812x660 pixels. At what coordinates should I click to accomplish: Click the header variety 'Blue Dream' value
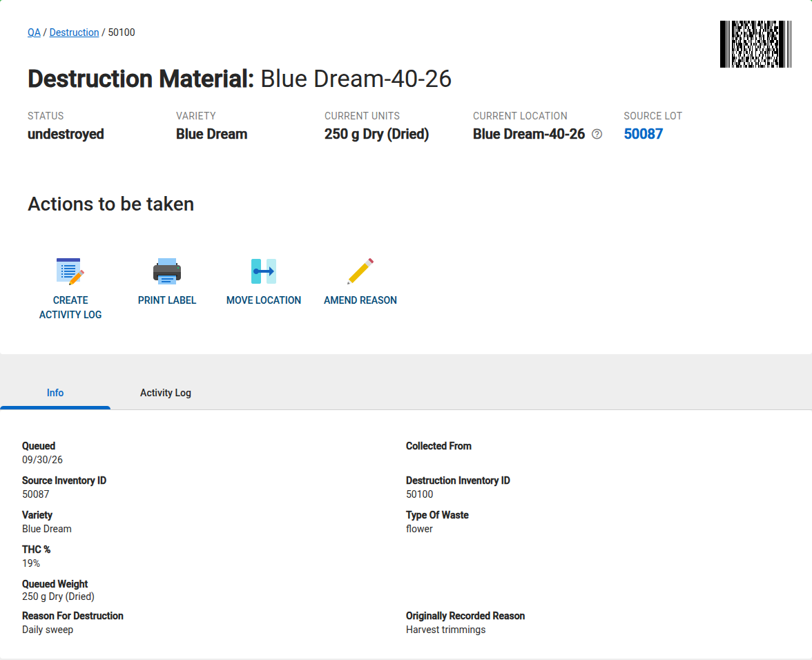tap(211, 134)
